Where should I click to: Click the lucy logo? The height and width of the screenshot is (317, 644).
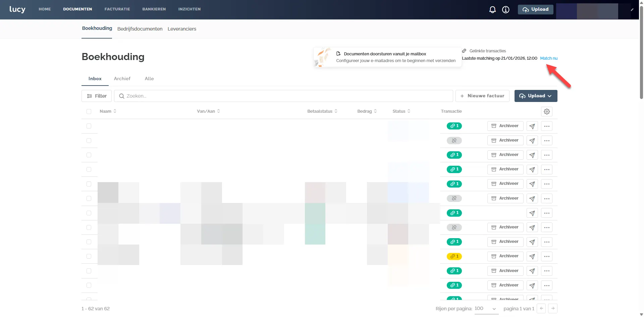click(x=17, y=9)
